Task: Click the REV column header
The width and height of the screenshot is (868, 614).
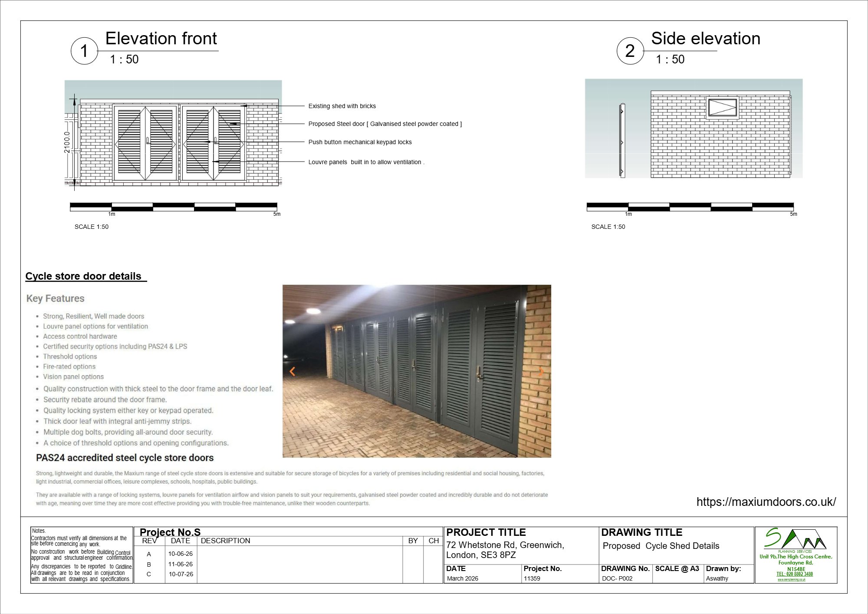Action: (149, 541)
